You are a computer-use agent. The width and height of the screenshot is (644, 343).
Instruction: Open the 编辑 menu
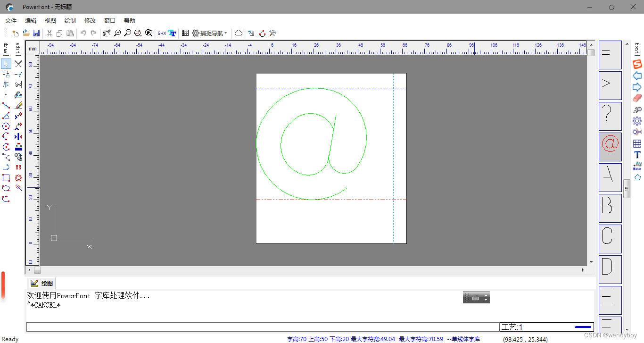pyautogui.click(x=31, y=21)
